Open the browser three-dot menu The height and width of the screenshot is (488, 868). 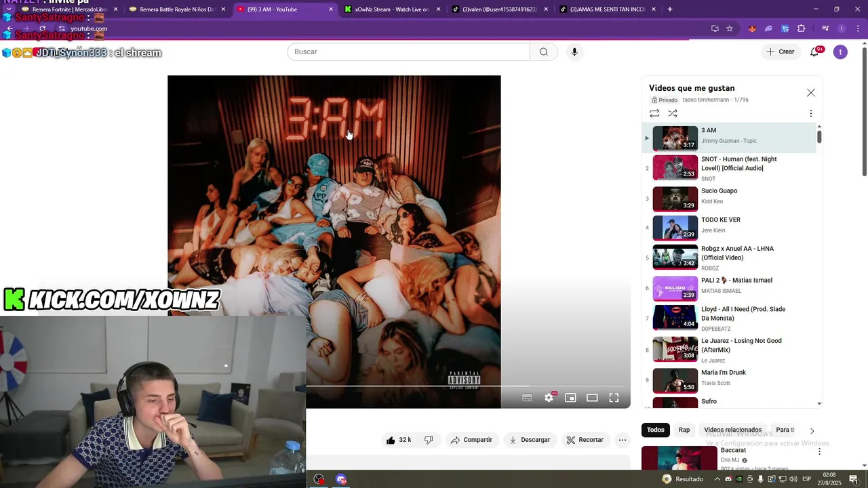[x=856, y=28]
